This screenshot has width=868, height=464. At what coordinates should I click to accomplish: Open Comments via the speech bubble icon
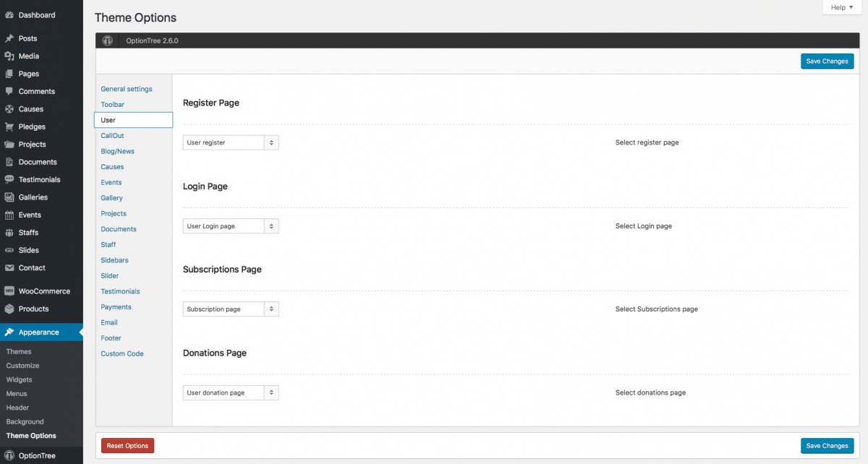[x=10, y=91]
